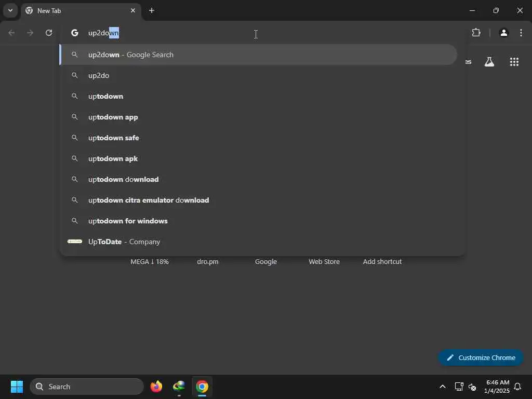The image size is (532, 399).
Task: Click the Back navigation arrow
Action: pyautogui.click(x=11, y=33)
